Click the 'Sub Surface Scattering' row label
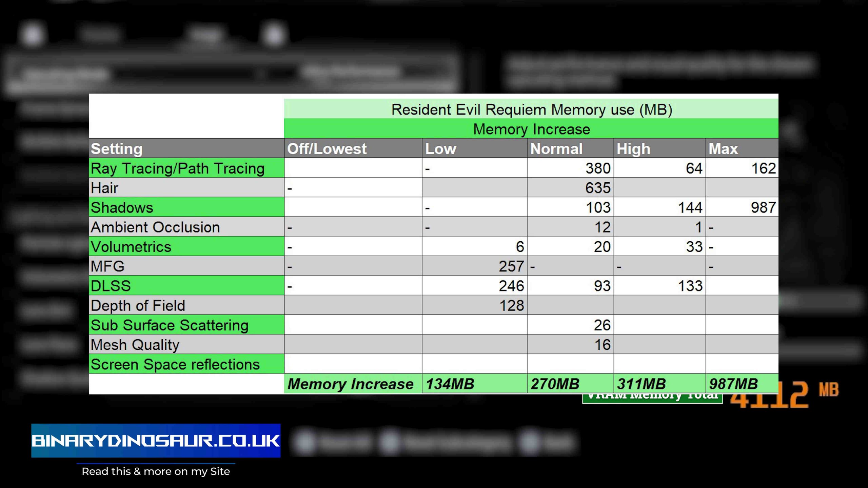The image size is (868, 488). [170, 325]
